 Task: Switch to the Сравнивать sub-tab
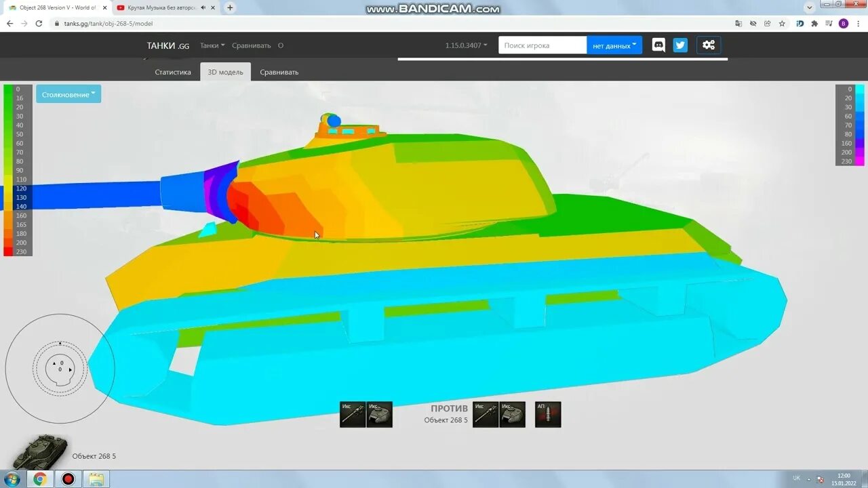point(279,72)
